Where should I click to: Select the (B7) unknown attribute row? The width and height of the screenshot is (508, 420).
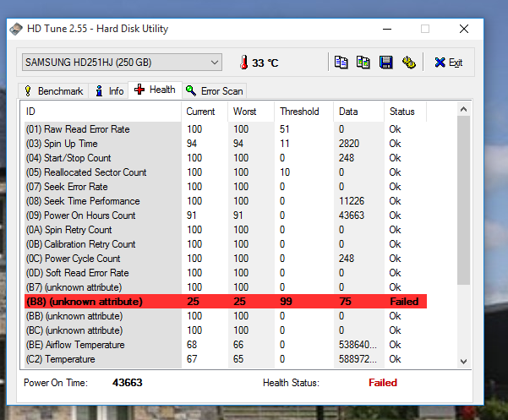[226, 287]
